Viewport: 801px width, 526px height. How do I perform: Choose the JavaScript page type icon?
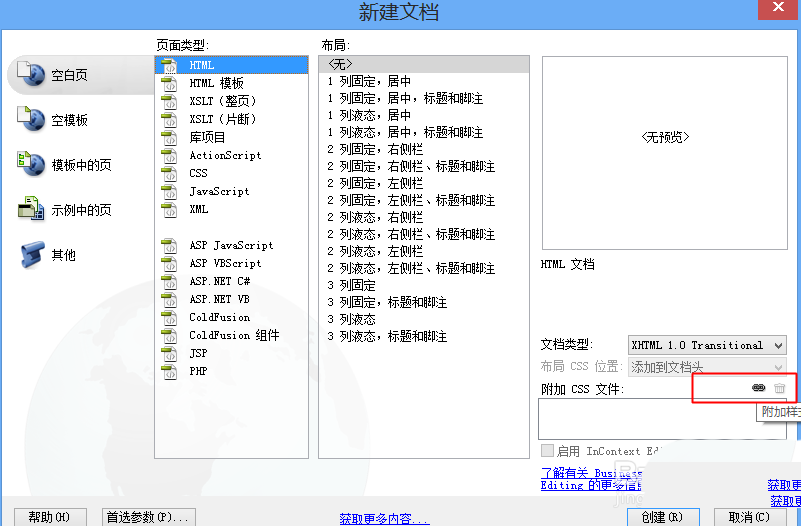[169, 191]
